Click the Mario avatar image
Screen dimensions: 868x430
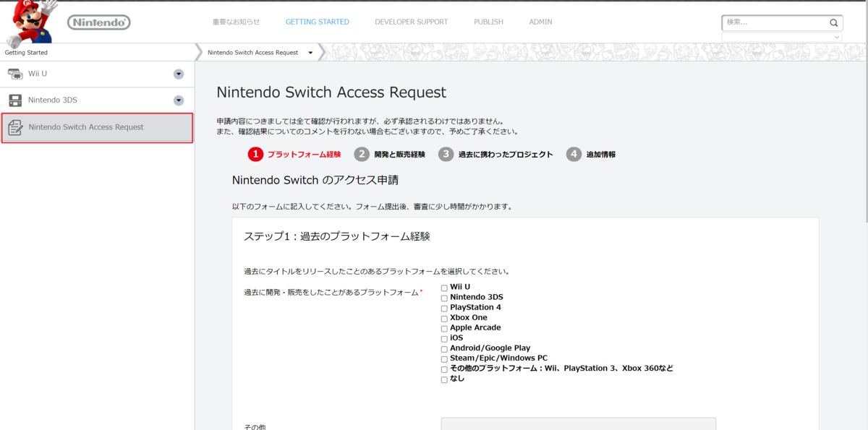pos(30,22)
